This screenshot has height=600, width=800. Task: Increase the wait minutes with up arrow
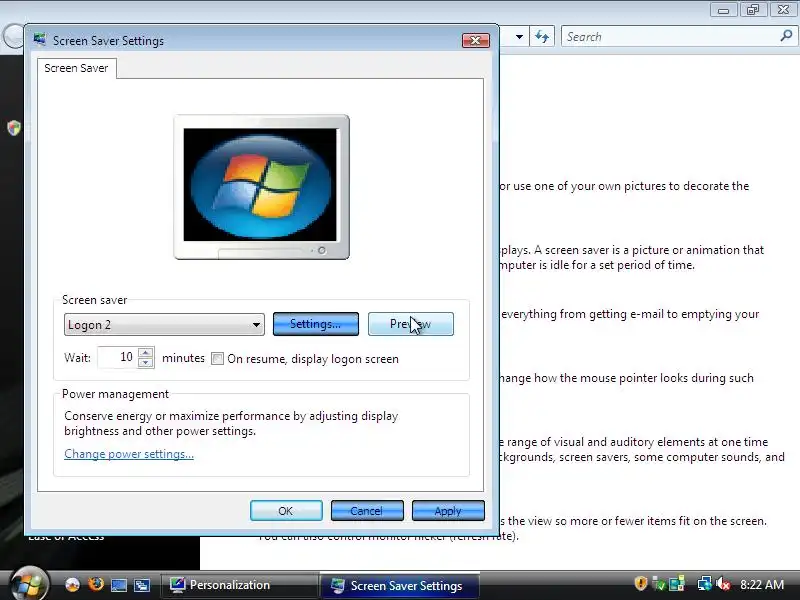pyautogui.click(x=145, y=352)
